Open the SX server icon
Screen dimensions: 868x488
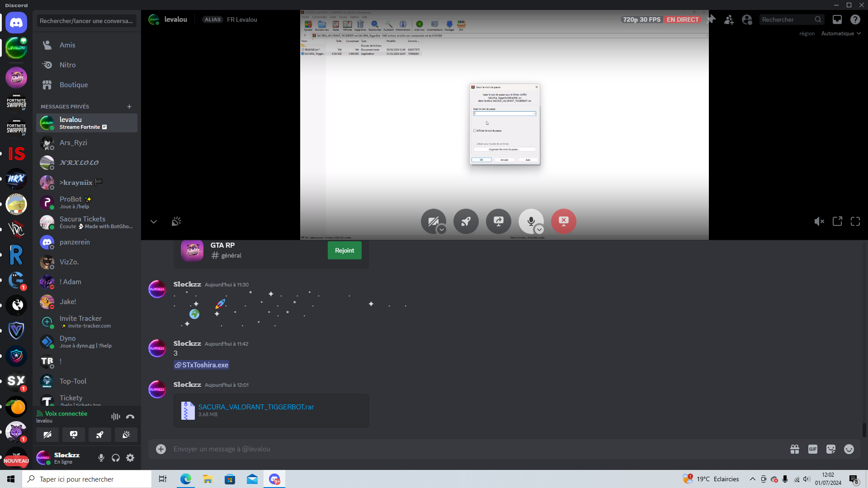tap(16, 381)
